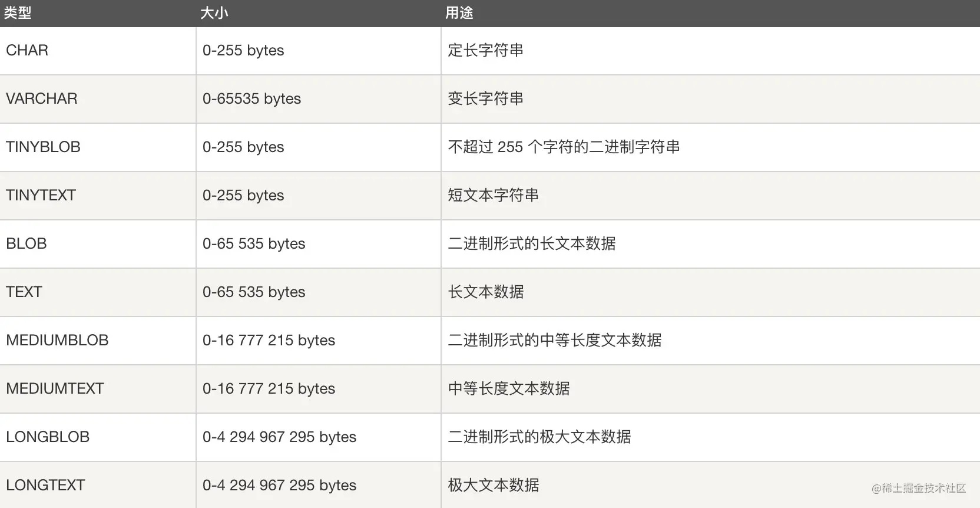Click the 定长字符串 description cell
Viewport: 980px width, 508px height.
point(485,51)
